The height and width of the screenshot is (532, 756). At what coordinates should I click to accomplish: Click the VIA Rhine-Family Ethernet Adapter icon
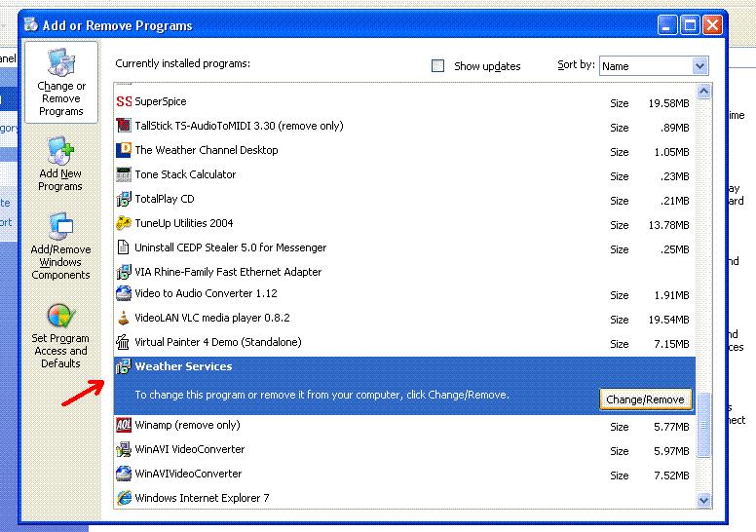point(124,272)
